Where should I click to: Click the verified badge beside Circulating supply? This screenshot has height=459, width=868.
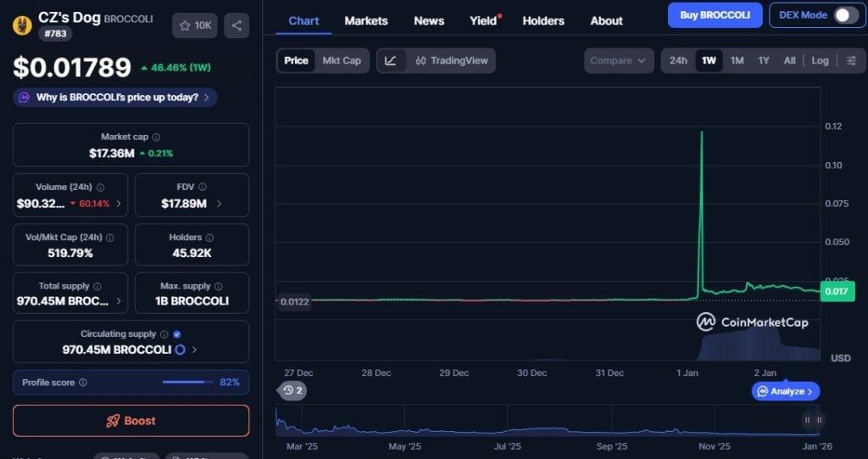coord(176,334)
